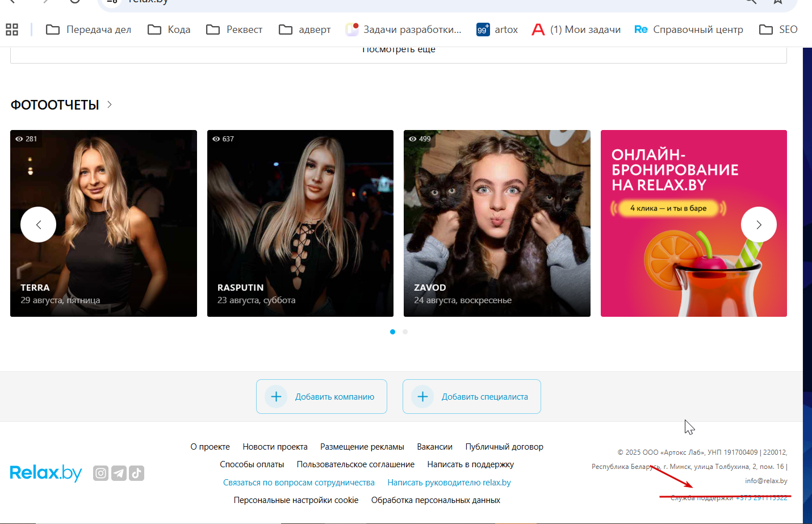This screenshot has height=524, width=812.
Task: Click Добавить компанию button label
Action: click(x=334, y=397)
